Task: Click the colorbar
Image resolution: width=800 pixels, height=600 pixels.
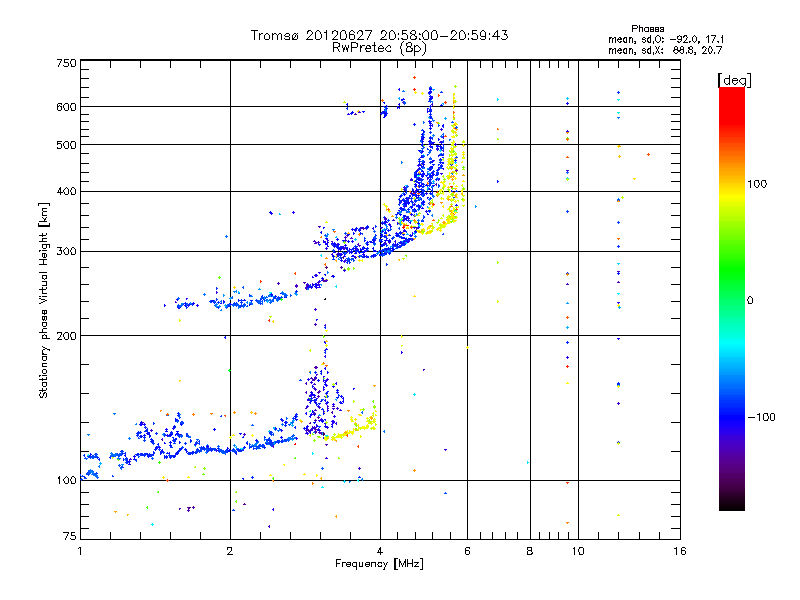Action: pos(732,299)
